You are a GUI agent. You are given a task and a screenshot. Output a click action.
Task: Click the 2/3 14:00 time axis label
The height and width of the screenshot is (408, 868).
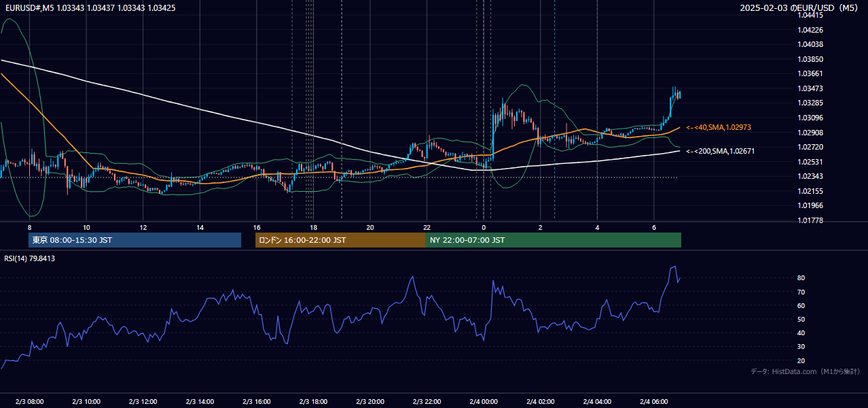pos(200,401)
